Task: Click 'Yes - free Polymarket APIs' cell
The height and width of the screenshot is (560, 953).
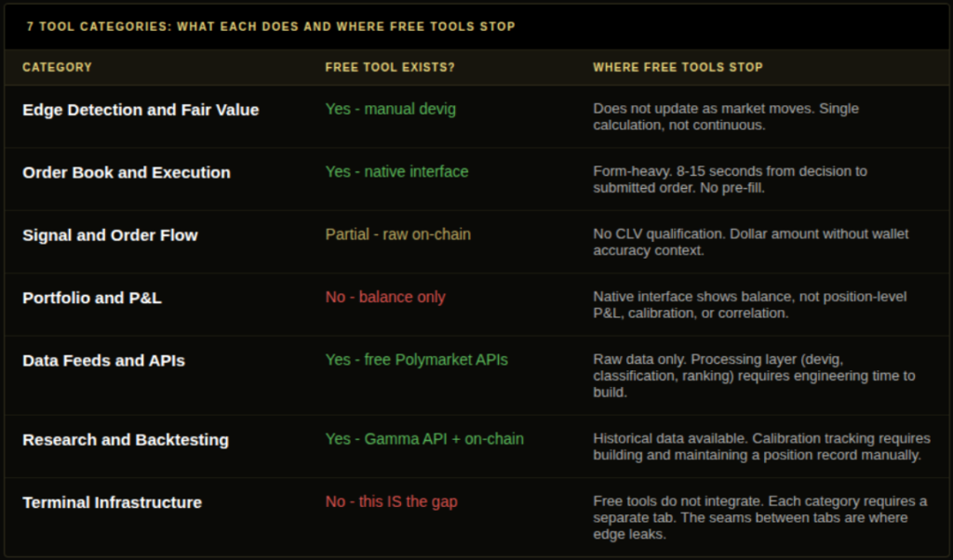Action: click(416, 360)
